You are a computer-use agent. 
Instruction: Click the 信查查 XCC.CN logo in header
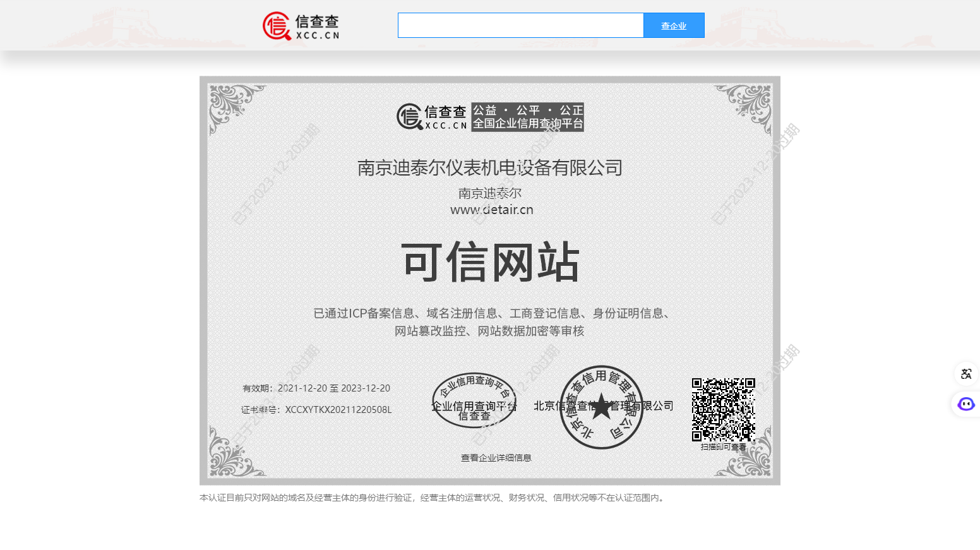coord(301,27)
